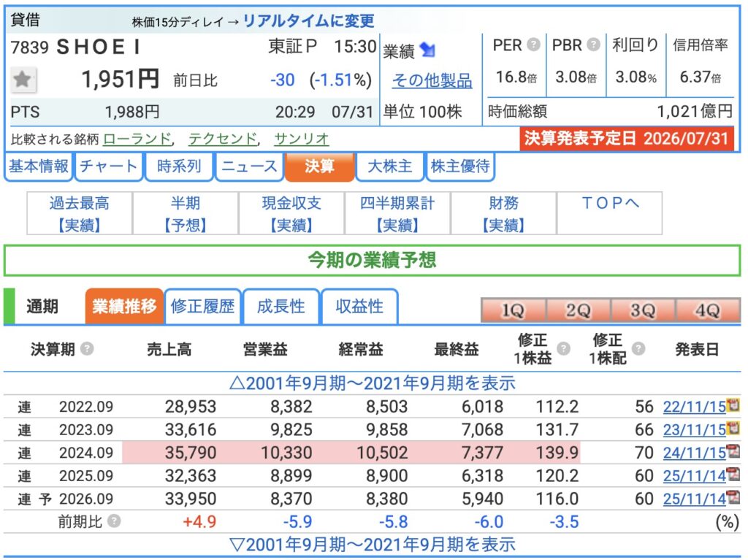Screen dimensions: 748x560
Task: Click the 今期の業績予想 header
Action: 372,261
